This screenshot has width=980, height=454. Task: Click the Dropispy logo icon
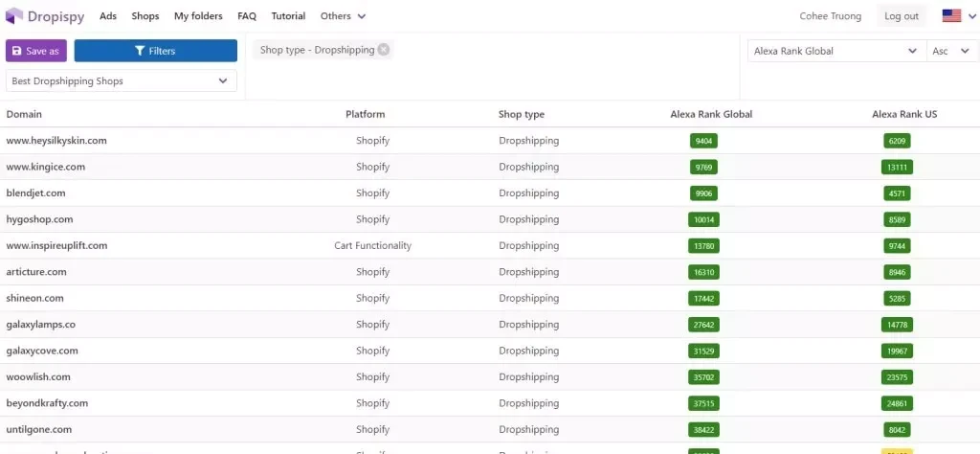click(13, 15)
